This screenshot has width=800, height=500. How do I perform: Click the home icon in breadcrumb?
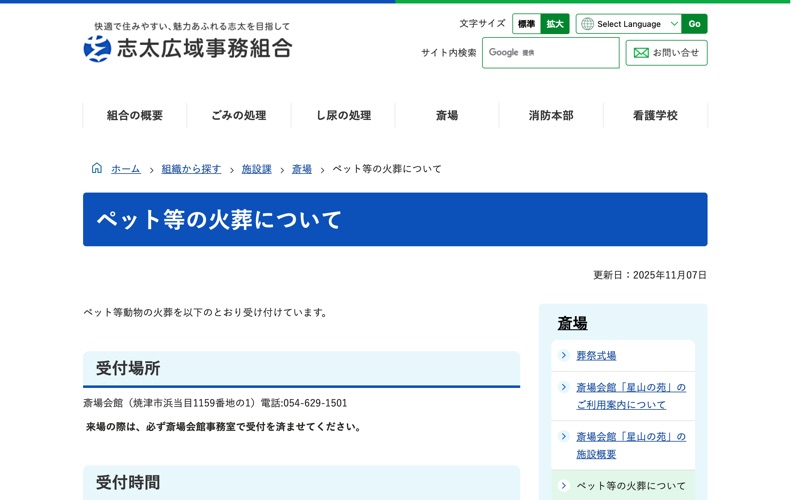pyautogui.click(x=96, y=168)
